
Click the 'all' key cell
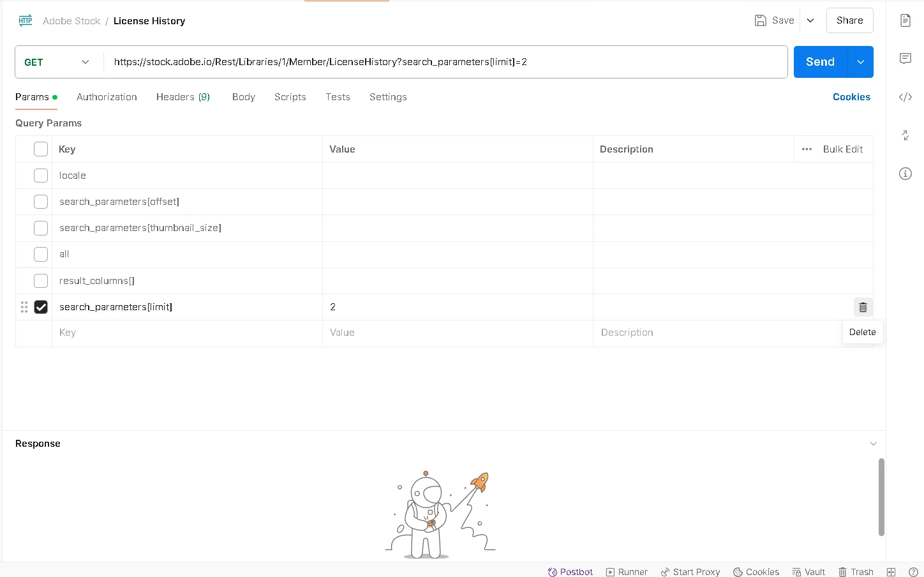[187, 254]
